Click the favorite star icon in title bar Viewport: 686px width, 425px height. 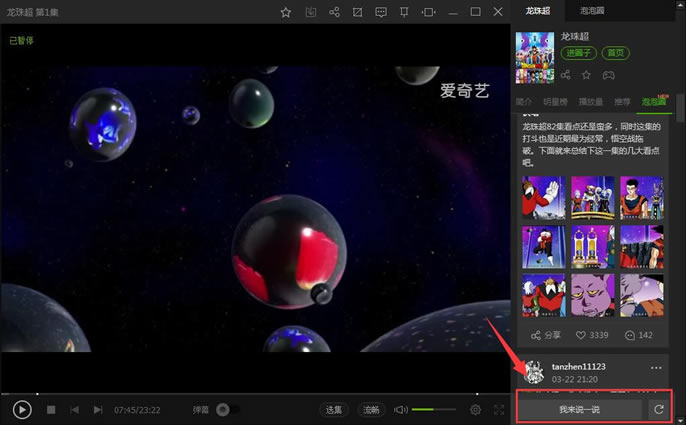click(x=286, y=12)
